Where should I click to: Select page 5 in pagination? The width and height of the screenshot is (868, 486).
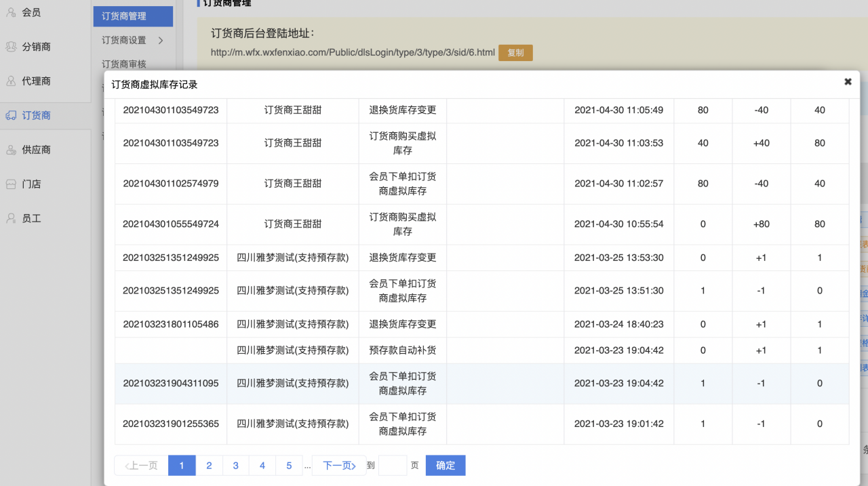(288, 465)
